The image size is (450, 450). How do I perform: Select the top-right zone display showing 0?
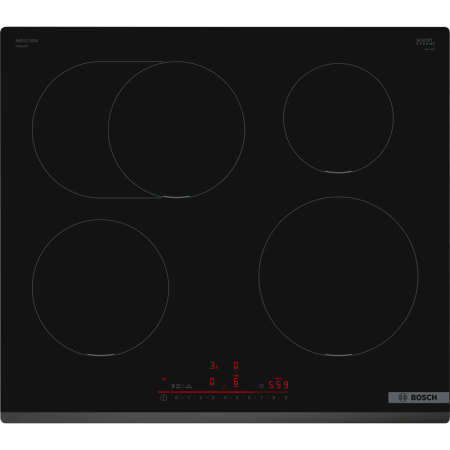pos(236,365)
